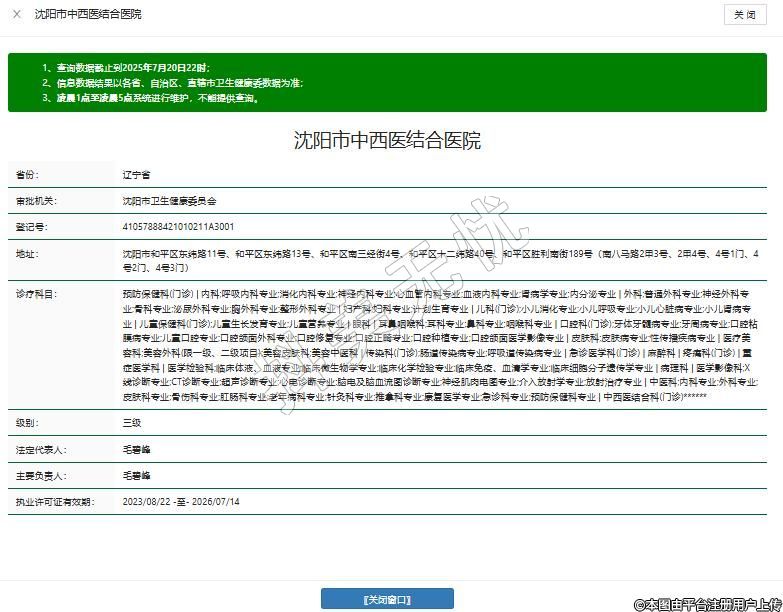Click the X icon beside the header title
Viewport: 783px width, 612px height.
(17, 14)
